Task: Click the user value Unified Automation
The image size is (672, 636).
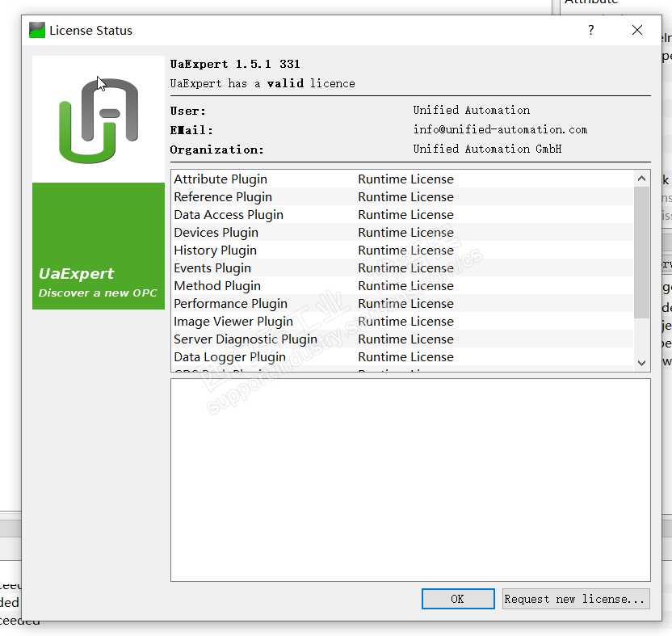Action: point(472,110)
